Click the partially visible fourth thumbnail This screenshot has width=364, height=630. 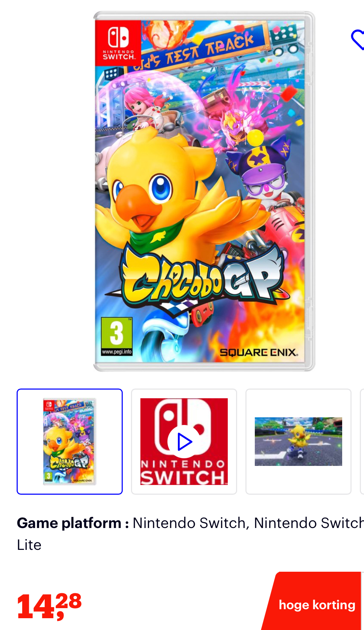tap(362, 442)
